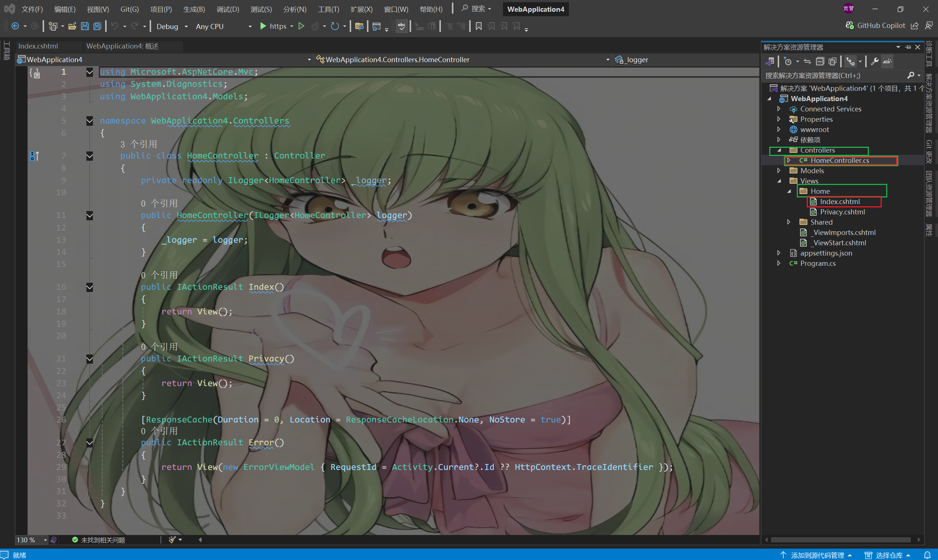
Task: Click 添加到源代码管理 in status bar
Action: (x=817, y=555)
